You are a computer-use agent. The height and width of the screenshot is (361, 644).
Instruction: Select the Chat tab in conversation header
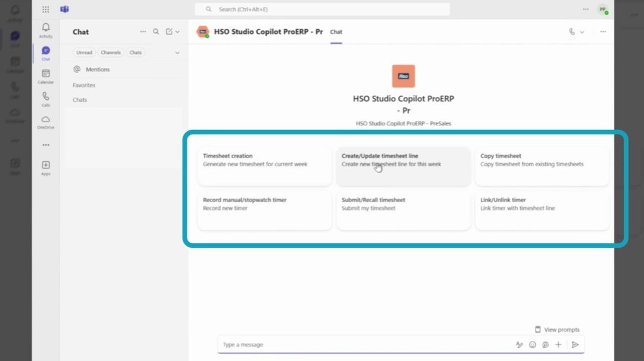(336, 32)
